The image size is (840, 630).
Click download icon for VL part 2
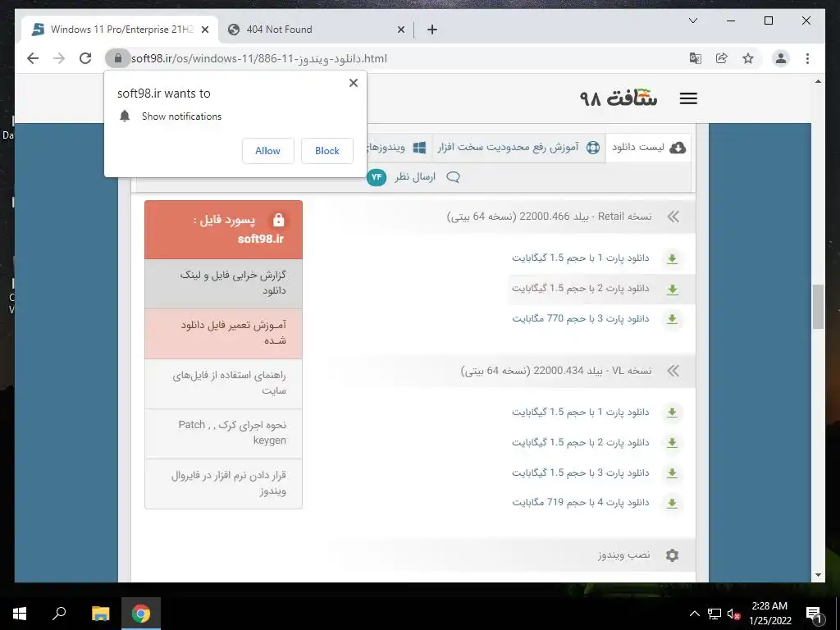pyautogui.click(x=672, y=443)
